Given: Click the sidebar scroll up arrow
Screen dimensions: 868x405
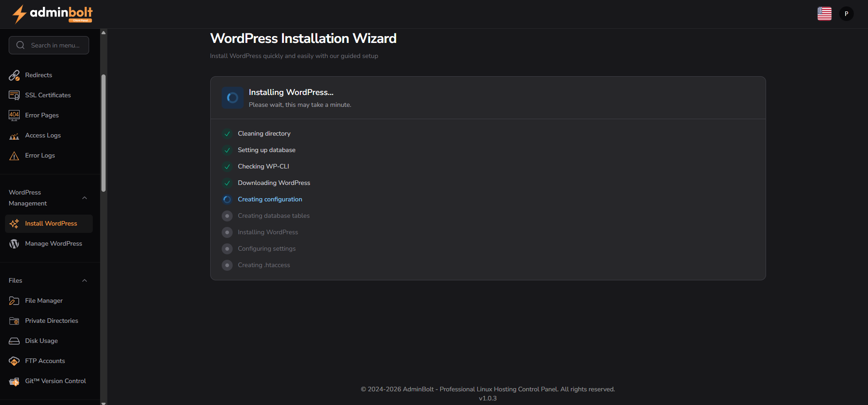Looking at the screenshot, I should click(x=103, y=32).
